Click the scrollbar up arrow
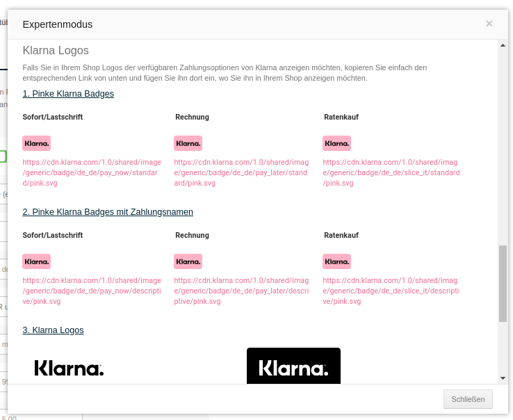This screenshot has height=420, width=513. point(503,46)
